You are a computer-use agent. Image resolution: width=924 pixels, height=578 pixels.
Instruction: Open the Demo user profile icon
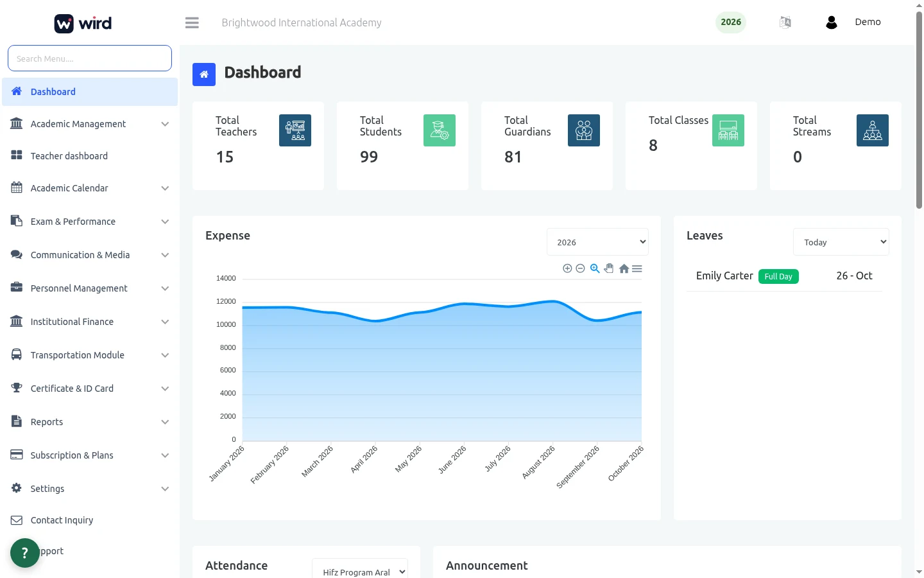832,22
